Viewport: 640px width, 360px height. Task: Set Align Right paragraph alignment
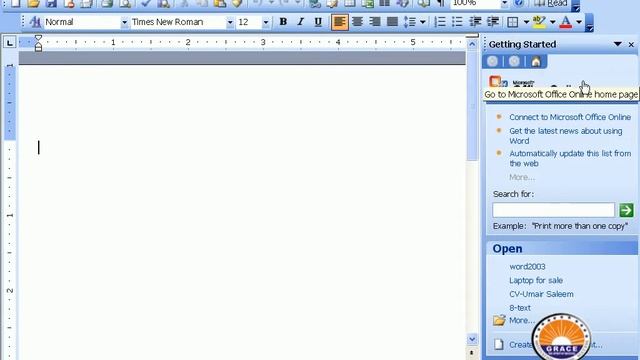coord(375,22)
